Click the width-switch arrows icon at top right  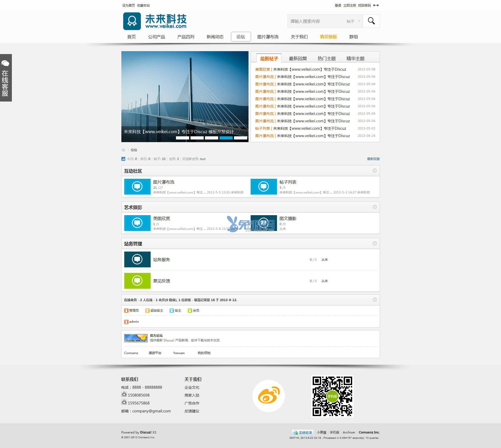(376, 5)
